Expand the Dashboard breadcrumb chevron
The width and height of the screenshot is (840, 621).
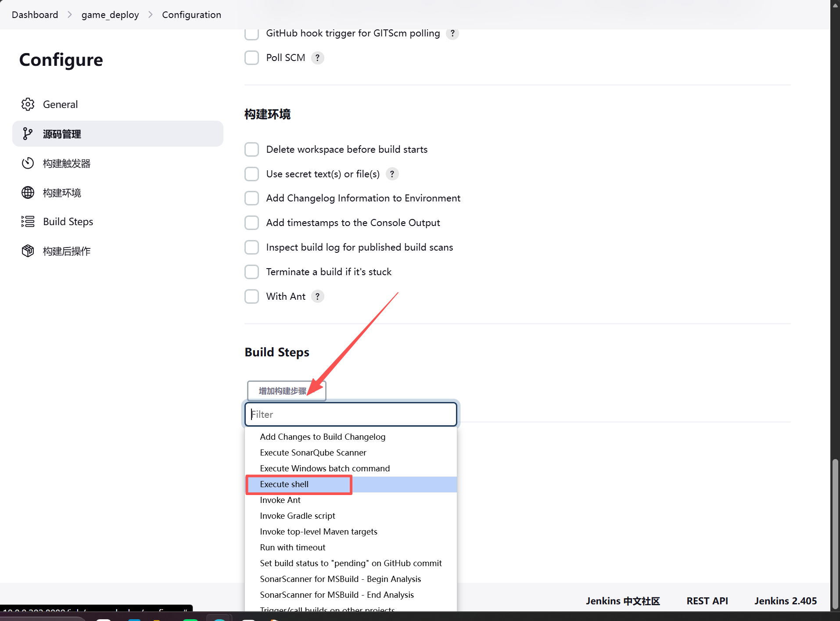(x=70, y=15)
